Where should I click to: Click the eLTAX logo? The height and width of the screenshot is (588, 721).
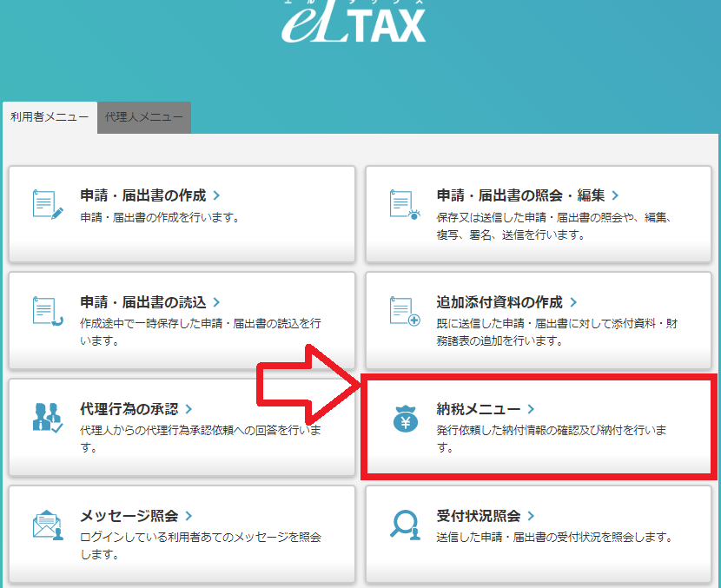[x=354, y=22]
